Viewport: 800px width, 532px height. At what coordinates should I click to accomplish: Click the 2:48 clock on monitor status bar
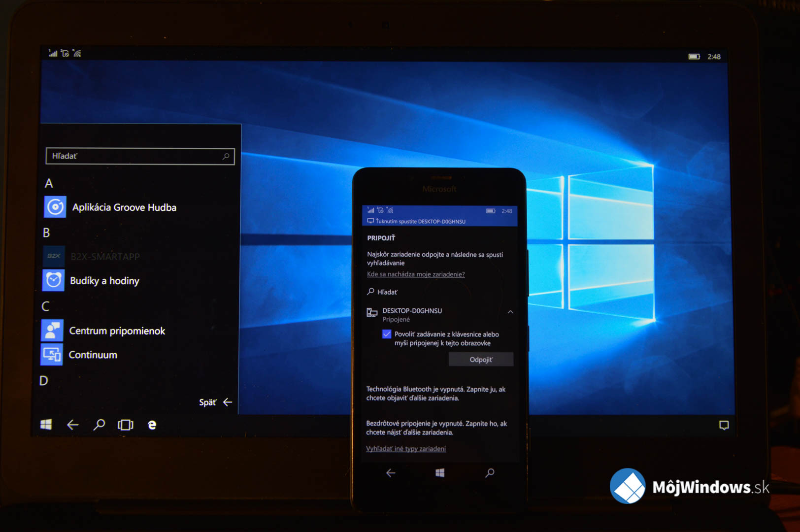pyautogui.click(x=714, y=57)
